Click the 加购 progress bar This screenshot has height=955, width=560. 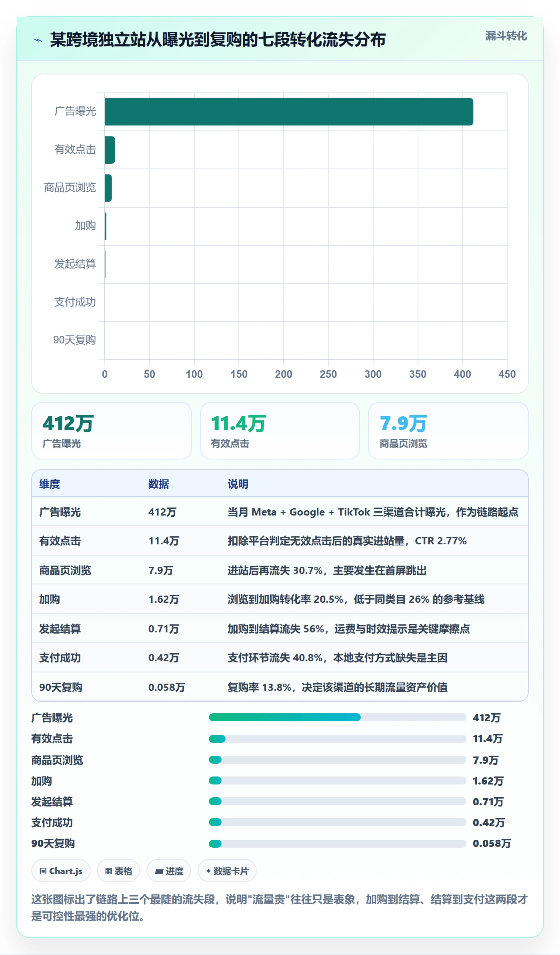(x=338, y=780)
